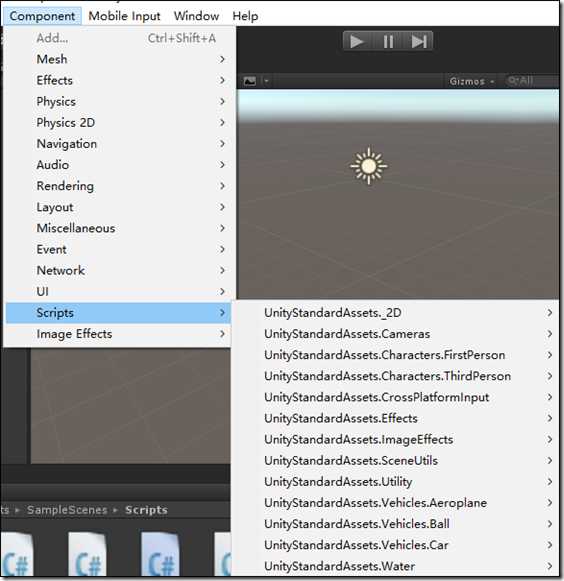Viewport: 564px width, 581px height.
Task: Expand the Layout submenu
Action: coord(118,207)
